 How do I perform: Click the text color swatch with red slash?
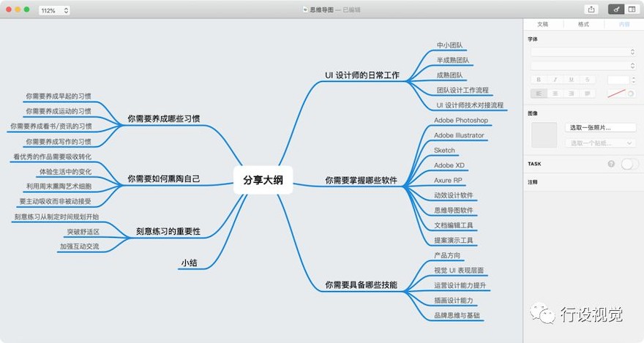616,94
